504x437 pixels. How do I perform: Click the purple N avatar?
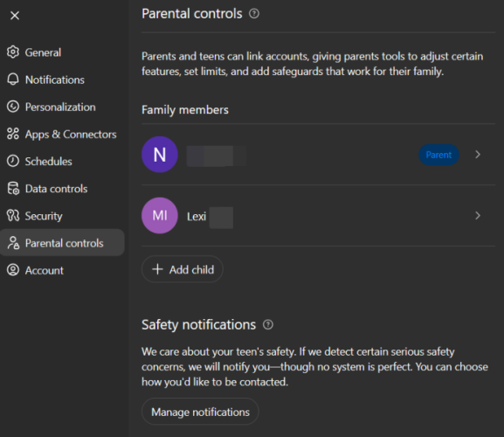pyautogui.click(x=160, y=155)
